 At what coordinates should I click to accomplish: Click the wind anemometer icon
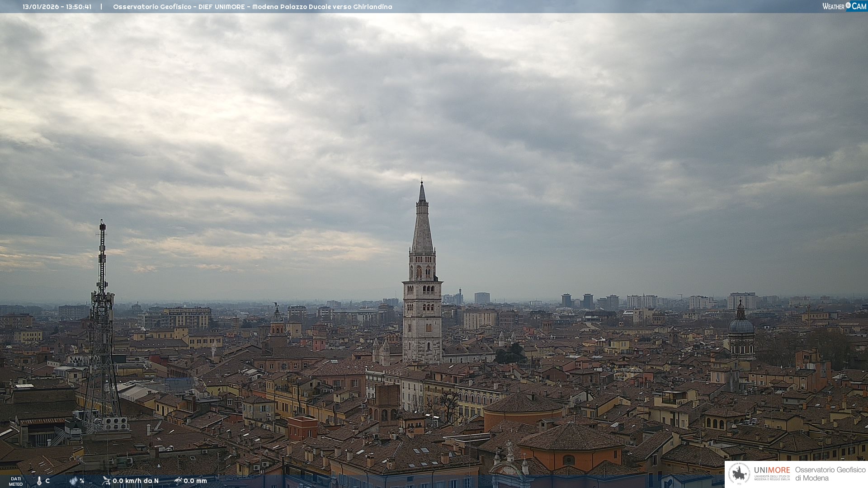tap(106, 481)
